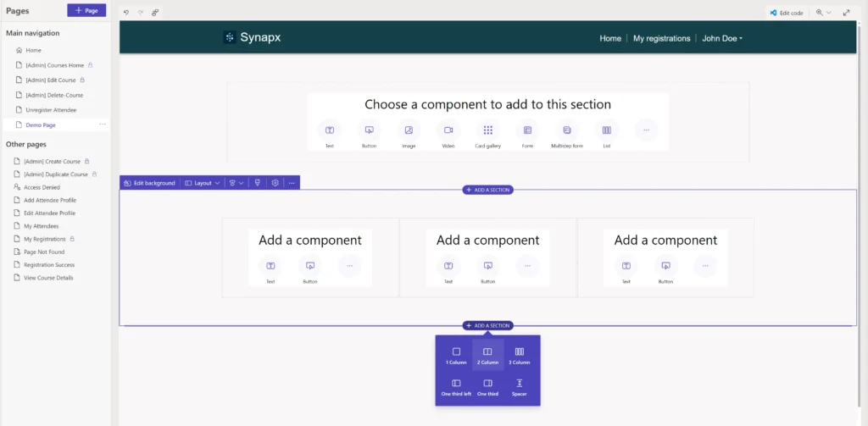This screenshot has height=426, width=868.
Task: Select the 2 Column section layout
Action: pyautogui.click(x=487, y=355)
